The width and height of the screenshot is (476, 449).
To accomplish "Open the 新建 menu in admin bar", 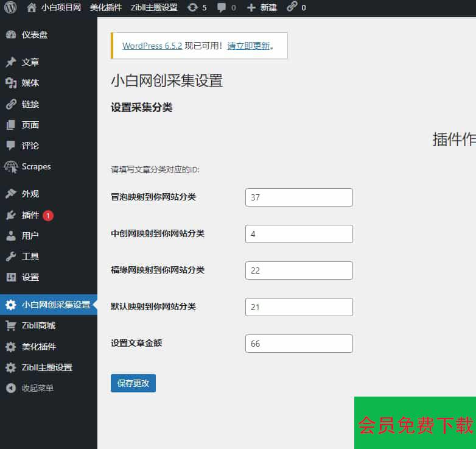I will tap(268, 7).
